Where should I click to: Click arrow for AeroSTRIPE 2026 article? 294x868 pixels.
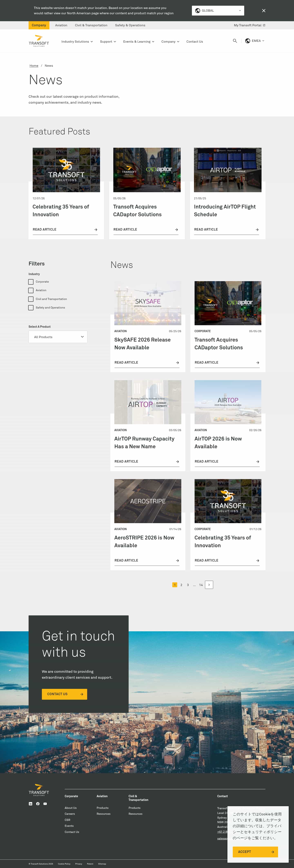(177, 561)
